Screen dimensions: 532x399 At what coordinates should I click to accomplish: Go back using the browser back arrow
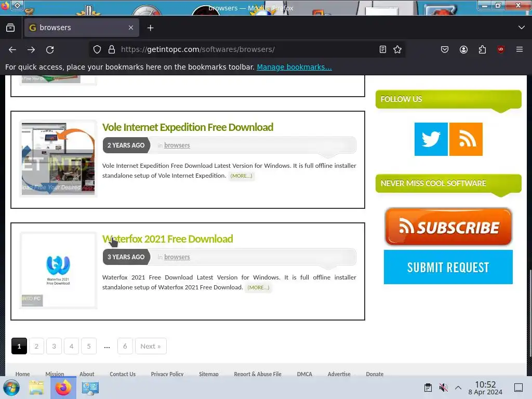pos(12,49)
